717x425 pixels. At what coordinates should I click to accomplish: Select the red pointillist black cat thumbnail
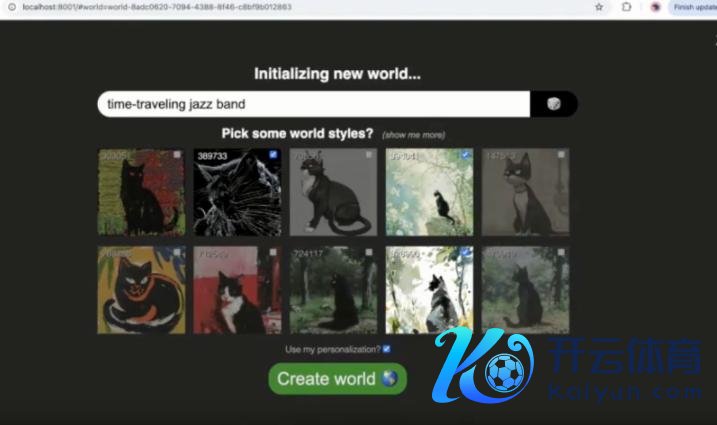(x=141, y=192)
